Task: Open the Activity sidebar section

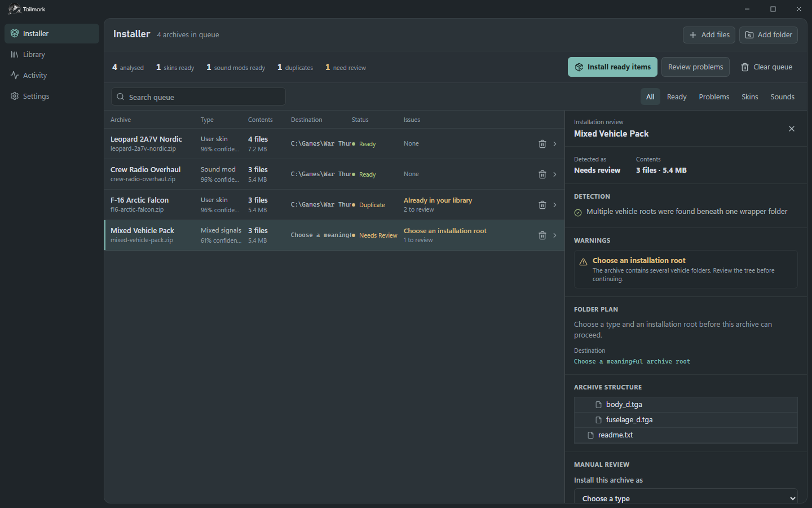Action: pyautogui.click(x=52, y=75)
